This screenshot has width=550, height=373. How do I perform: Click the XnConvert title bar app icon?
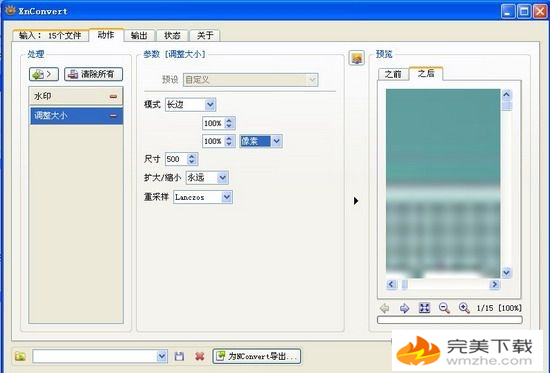10,11
